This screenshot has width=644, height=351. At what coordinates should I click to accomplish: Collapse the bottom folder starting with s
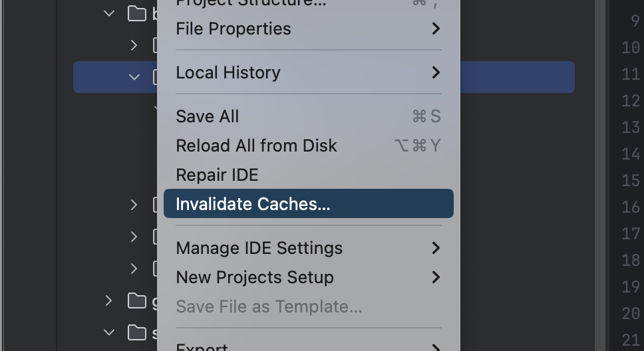click(109, 332)
